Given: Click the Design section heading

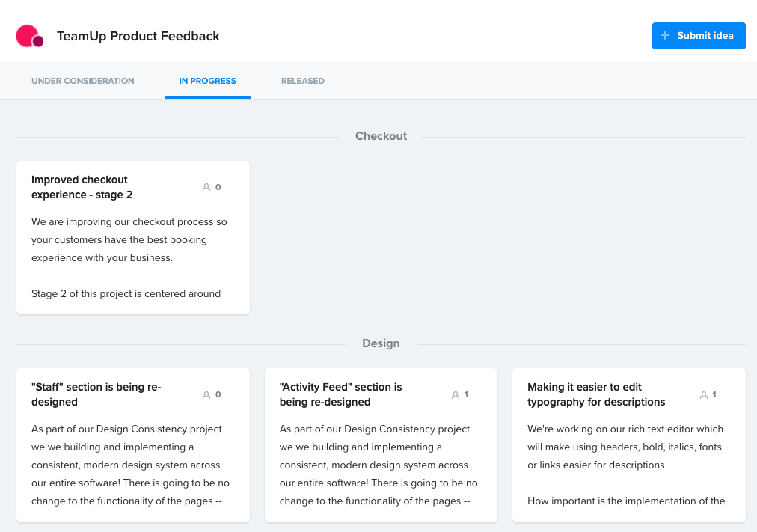Looking at the screenshot, I should click(381, 343).
